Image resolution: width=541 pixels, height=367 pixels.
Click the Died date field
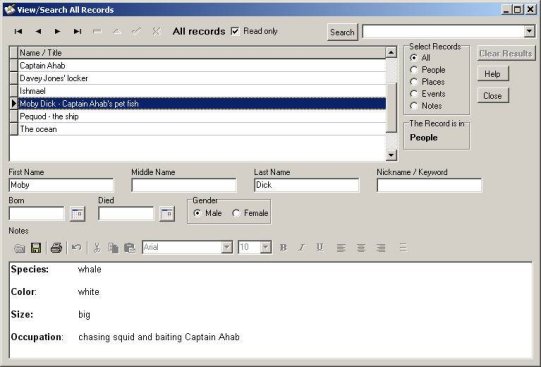click(x=126, y=214)
